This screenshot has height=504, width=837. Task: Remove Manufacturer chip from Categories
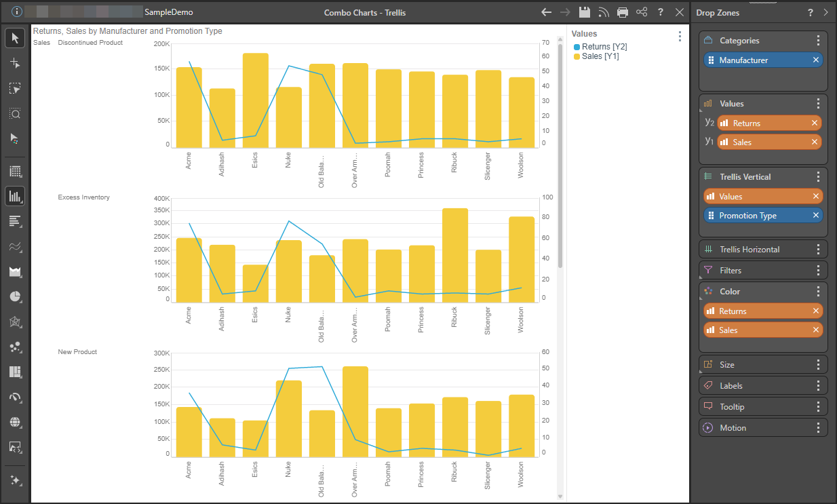[816, 60]
